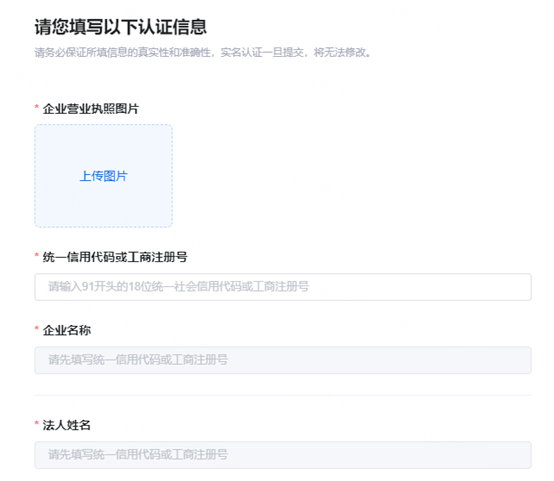Select the 法人姓名 field label
The height and width of the screenshot is (481, 554).
(67, 425)
